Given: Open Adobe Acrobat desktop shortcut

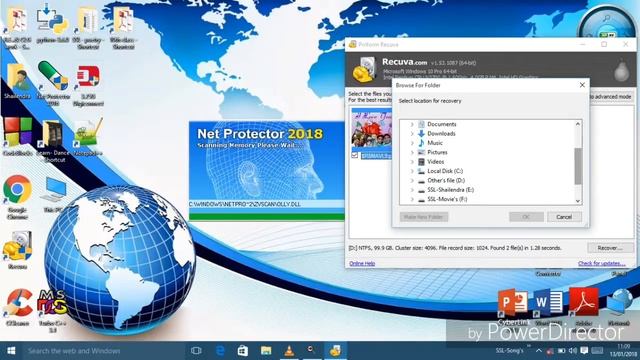Looking at the screenshot, I should [584, 303].
